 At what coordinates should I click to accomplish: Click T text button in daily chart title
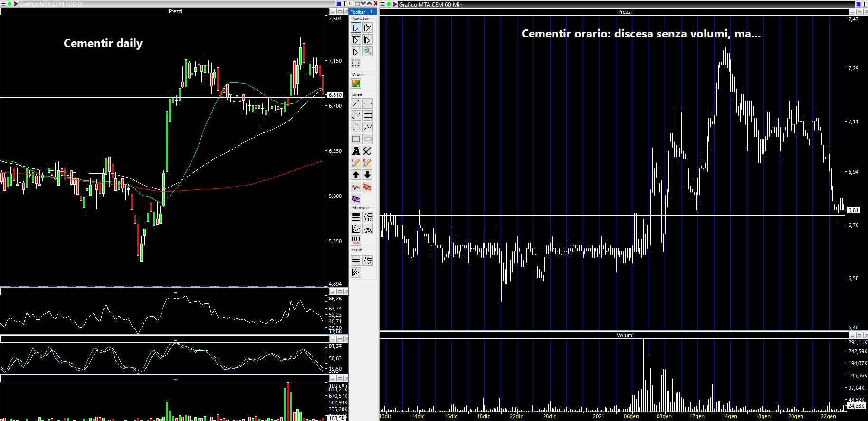click(x=345, y=4)
